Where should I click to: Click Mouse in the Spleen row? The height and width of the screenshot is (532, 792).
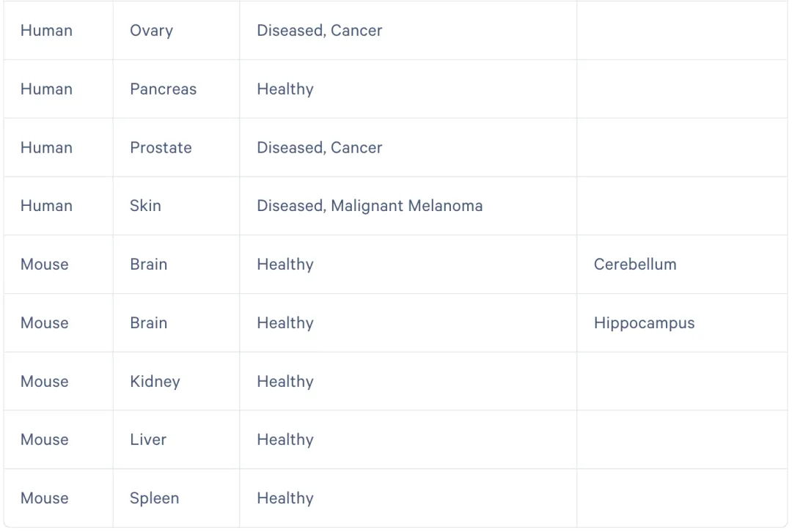tap(44, 498)
